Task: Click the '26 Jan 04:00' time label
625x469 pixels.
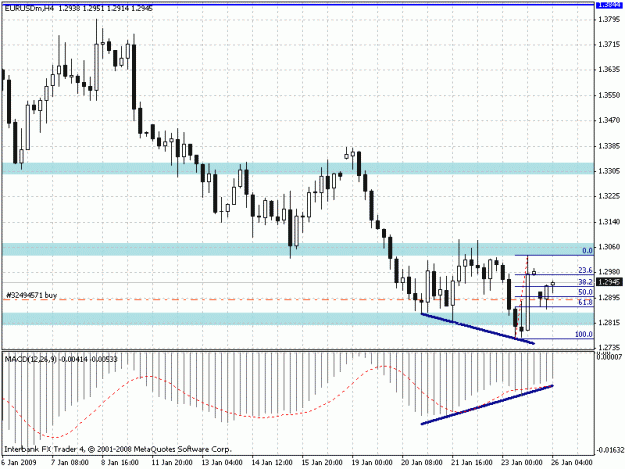Action: pos(572,462)
